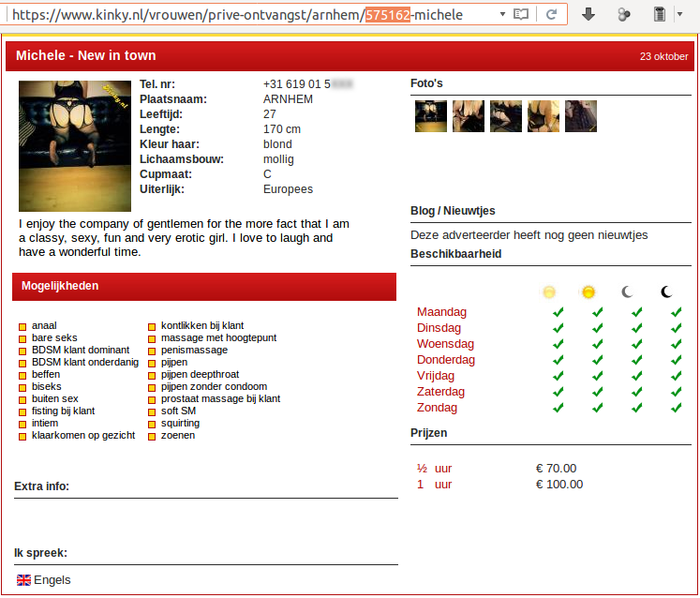Screen dimensions: 700x598
Task: Open the fourth thumbnail under Foto's
Action: coord(544,116)
